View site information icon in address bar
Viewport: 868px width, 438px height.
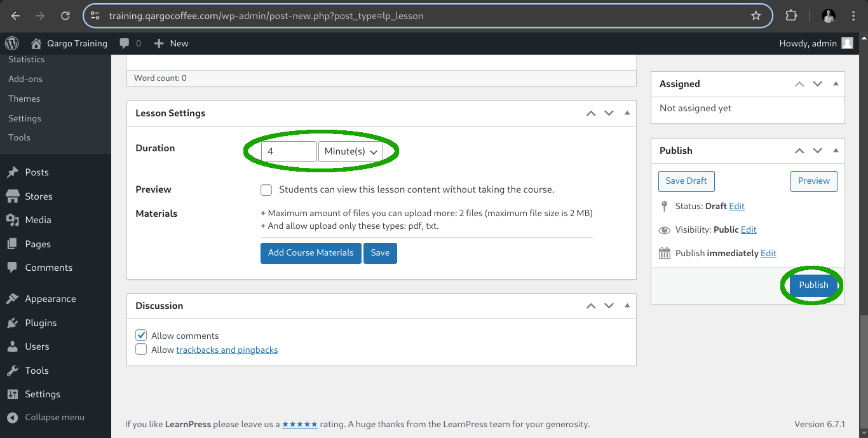[95, 16]
